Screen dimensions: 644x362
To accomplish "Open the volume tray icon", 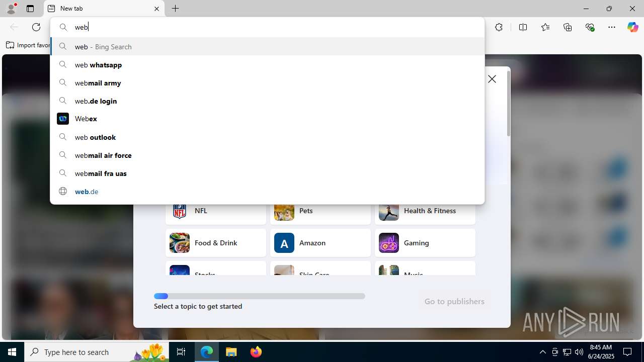I will pos(579,352).
